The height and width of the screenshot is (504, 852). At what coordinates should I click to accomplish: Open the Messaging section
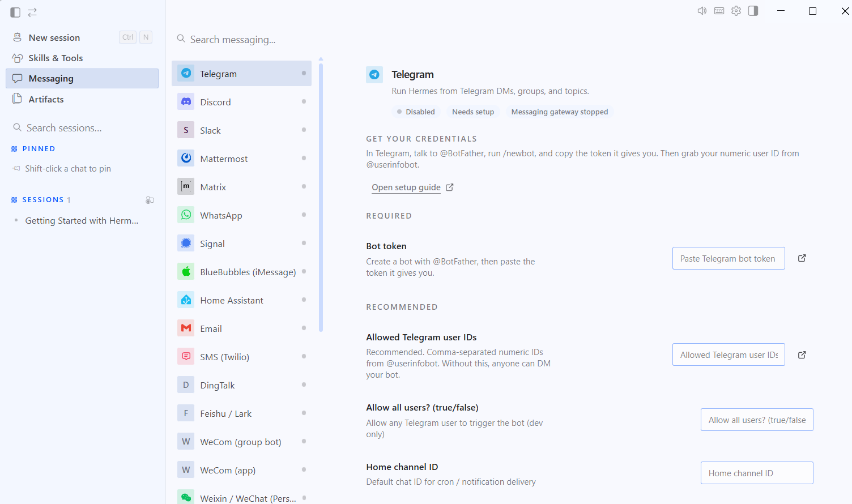pos(82,78)
